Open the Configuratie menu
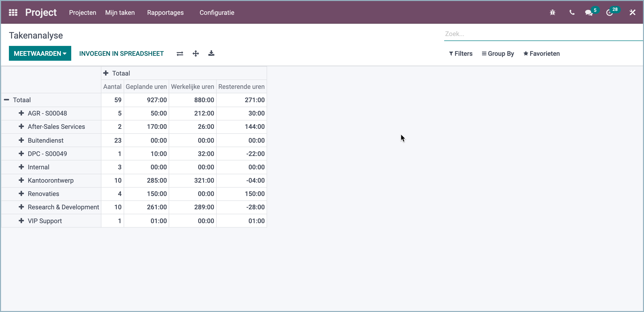Image resolution: width=644 pixels, height=312 pixels. click(x=216, y=12)
